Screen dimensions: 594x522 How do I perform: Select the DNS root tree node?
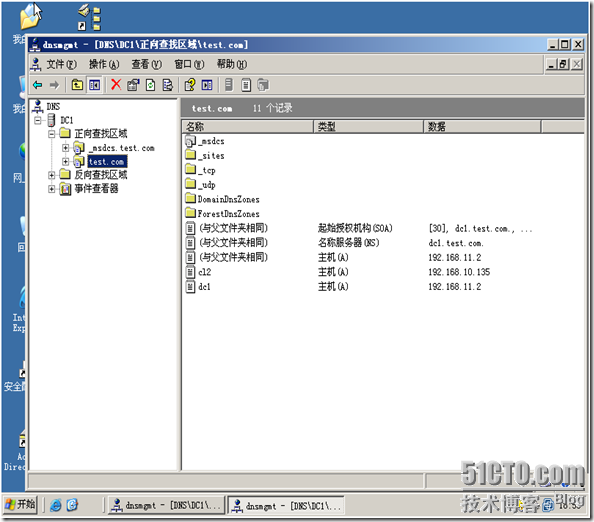pyautogui.click(x=53, y=107)
